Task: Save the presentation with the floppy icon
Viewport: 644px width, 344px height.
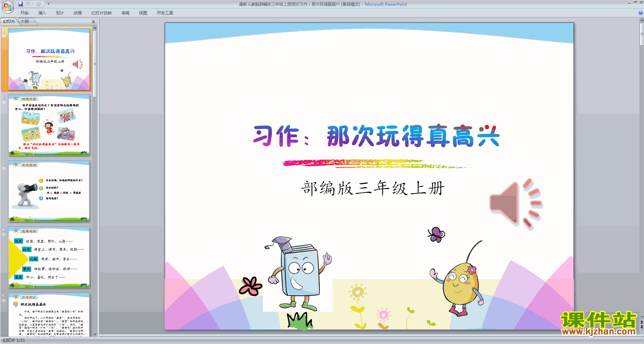Action: [x=20, y=4]
